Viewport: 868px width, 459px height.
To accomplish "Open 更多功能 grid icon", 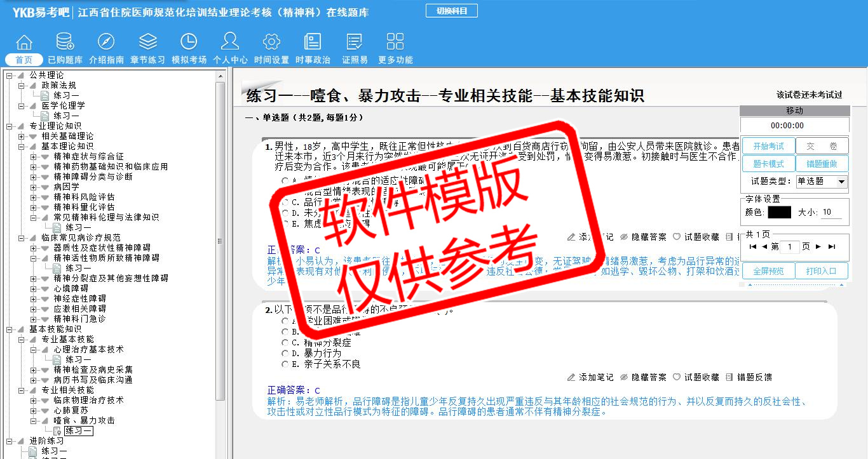I will [x=395, y=43].
